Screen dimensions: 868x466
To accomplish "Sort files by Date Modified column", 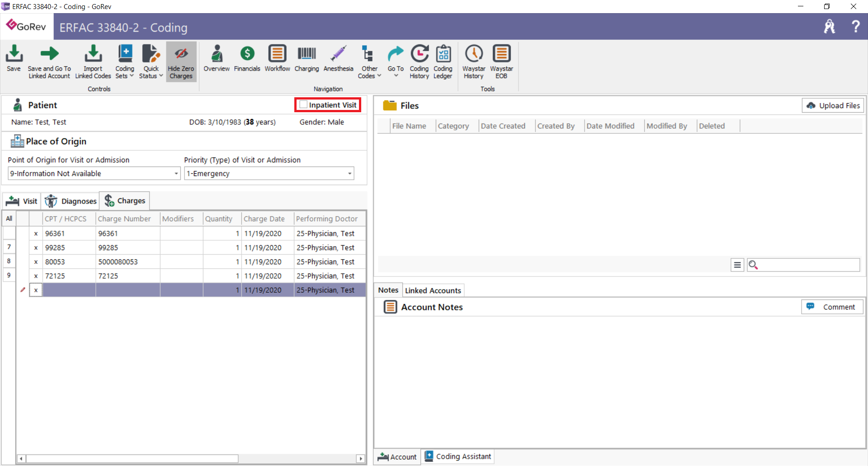I will [614, 126].
